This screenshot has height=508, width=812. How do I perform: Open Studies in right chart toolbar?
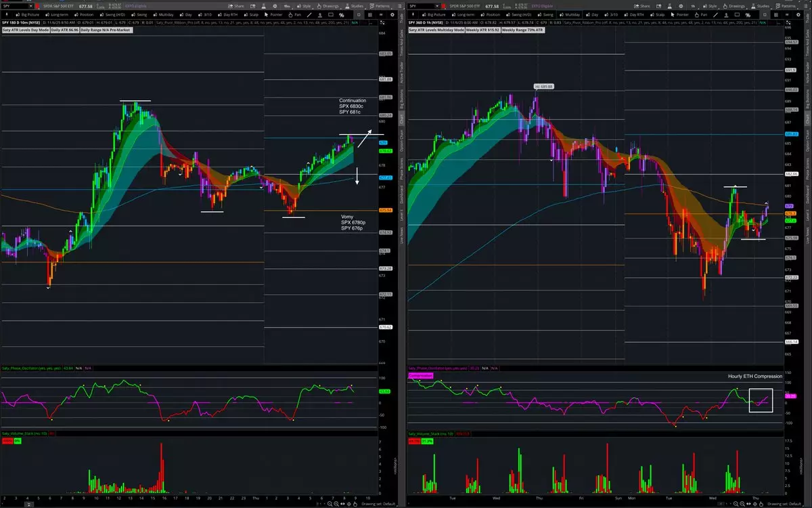point(761,5)
